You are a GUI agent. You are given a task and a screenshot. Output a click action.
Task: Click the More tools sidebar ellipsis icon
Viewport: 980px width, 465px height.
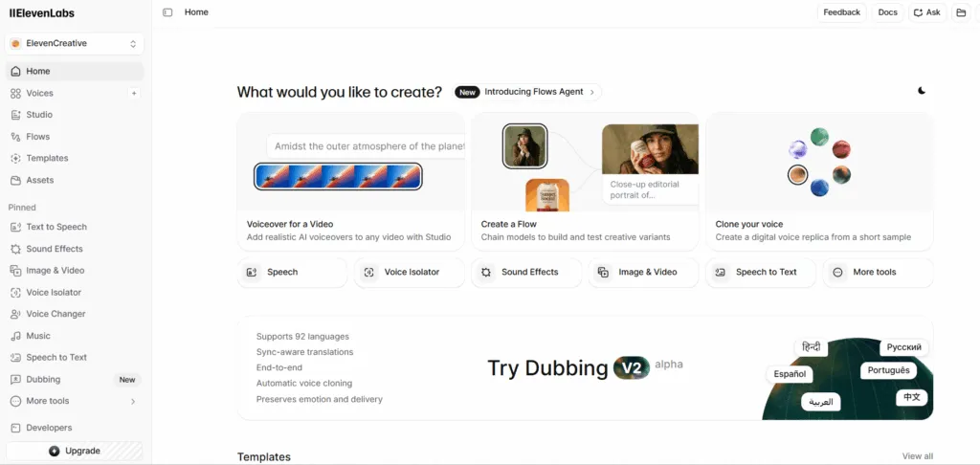[x=15, y=401]
